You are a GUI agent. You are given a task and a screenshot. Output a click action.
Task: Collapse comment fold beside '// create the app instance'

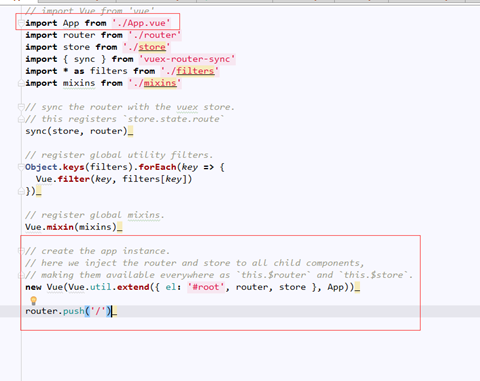pyautogui.click(x=21, y=251)
